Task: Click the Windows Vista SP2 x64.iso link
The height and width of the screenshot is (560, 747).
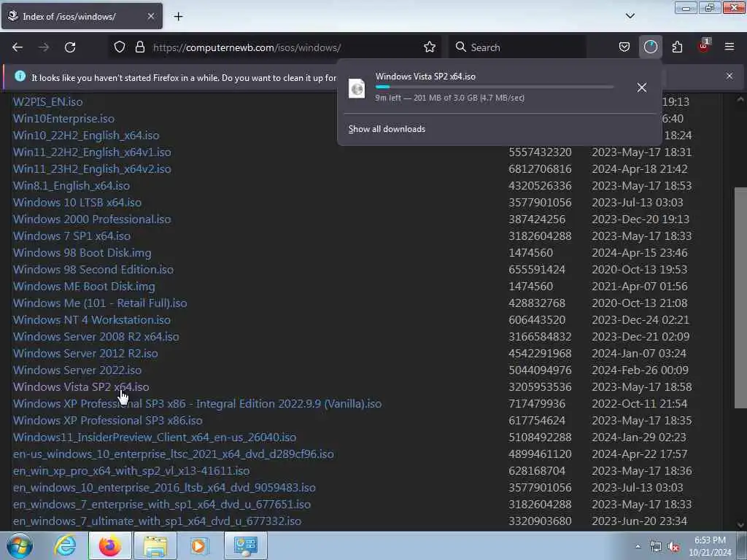Action: coord(81,386)
